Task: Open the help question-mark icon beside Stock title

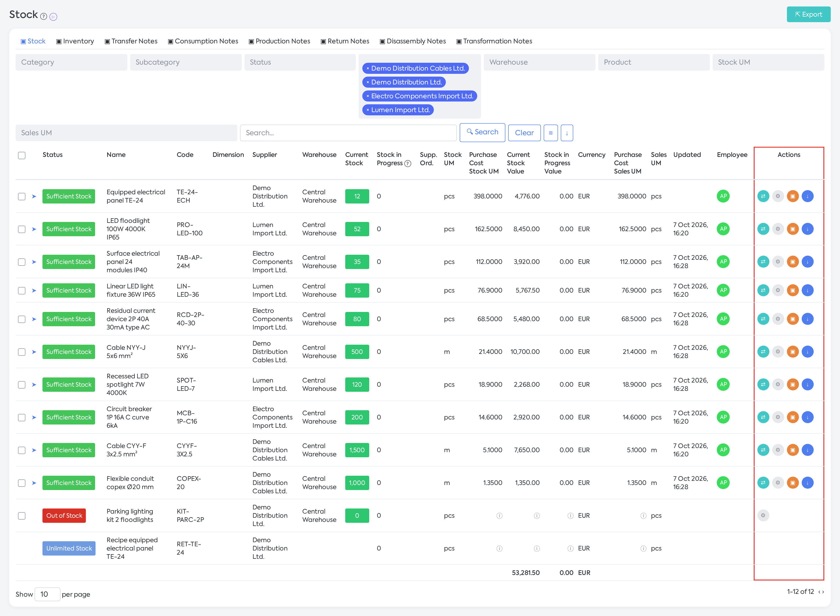Action: click(44, 16)
